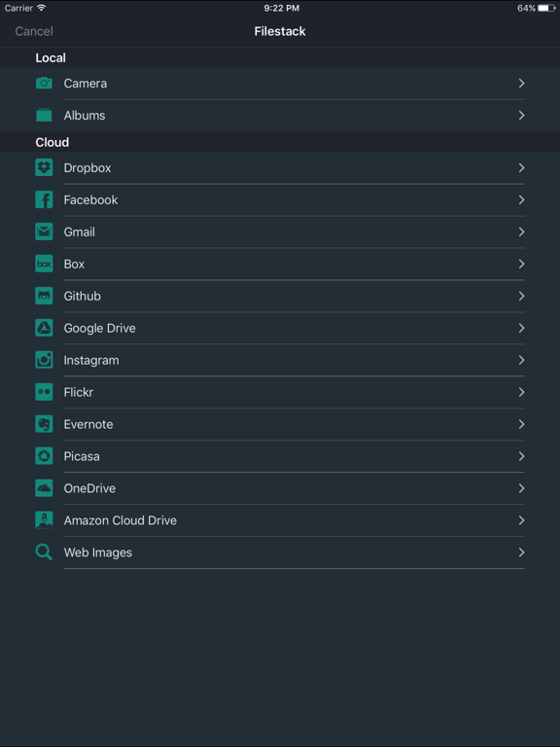Image resolution: width=560 pixels, height=747 pixels.
Task: Select the Facebook logo icon
Action: [44, 199]
